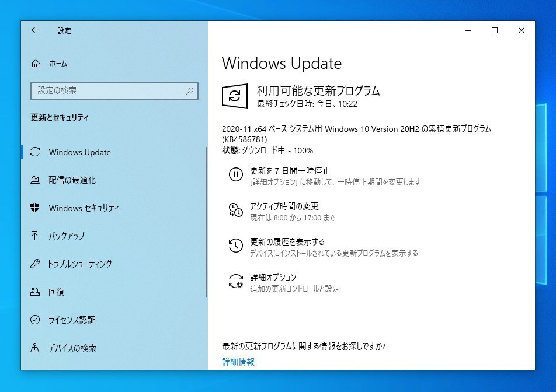556x392 pixels.
Task: Close the 設定 window
Action: [521, 30]
